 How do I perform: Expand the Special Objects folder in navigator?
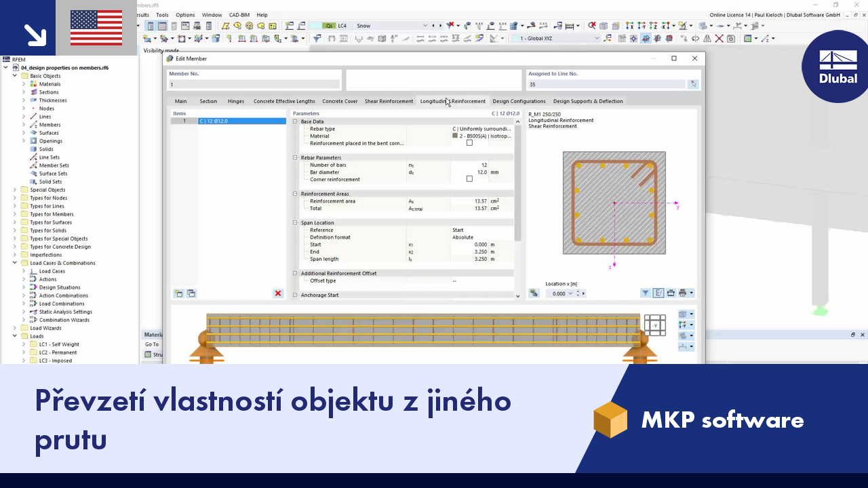(15, 190)
